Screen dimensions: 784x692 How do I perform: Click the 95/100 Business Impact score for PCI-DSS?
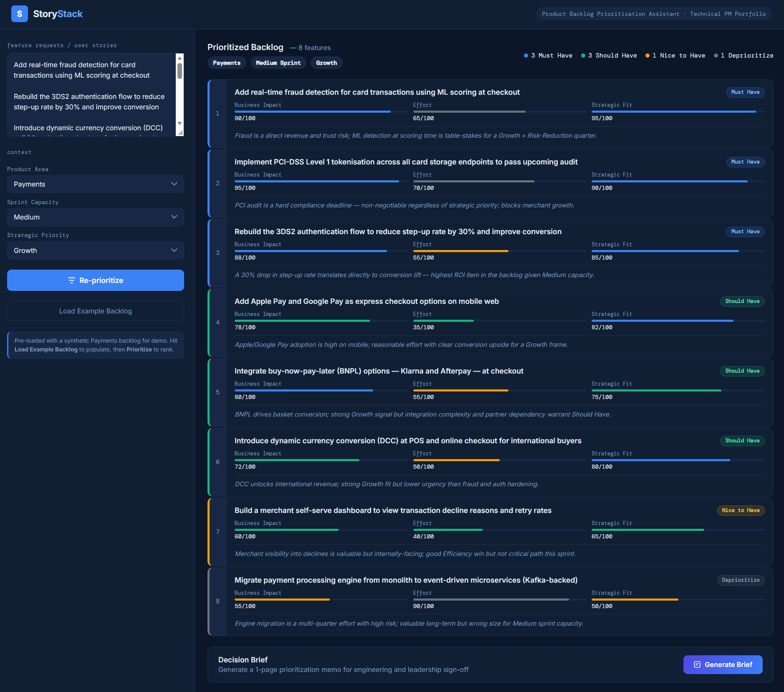tap(245, 188)
